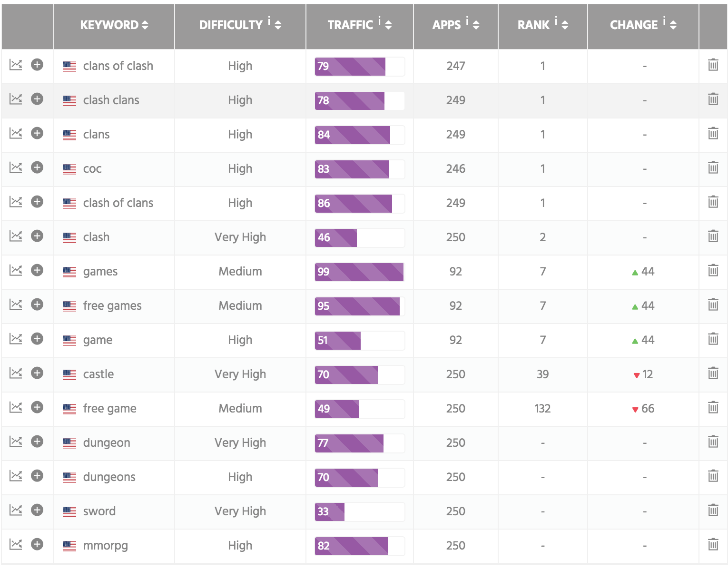Delete the clans of clash keyword row
728x570 pixels.
click(x=713, y=65)
